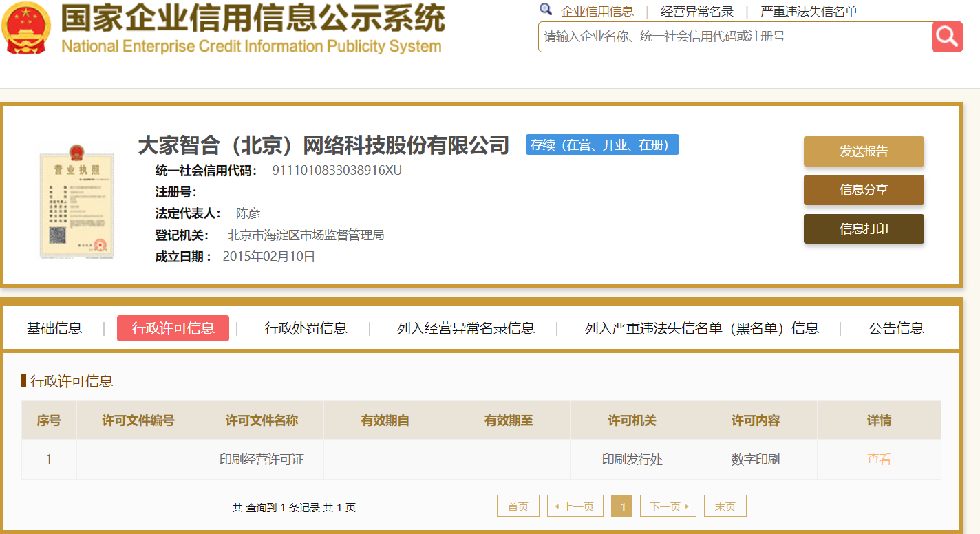Click legal representative name 陈彦
The height and width of the screenshot is (534, 980).
pyautogui.click(x=248, y=213)
